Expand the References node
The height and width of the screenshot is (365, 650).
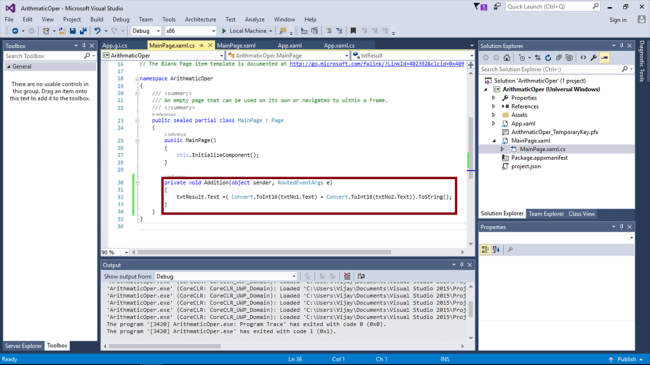pos(494,107)
